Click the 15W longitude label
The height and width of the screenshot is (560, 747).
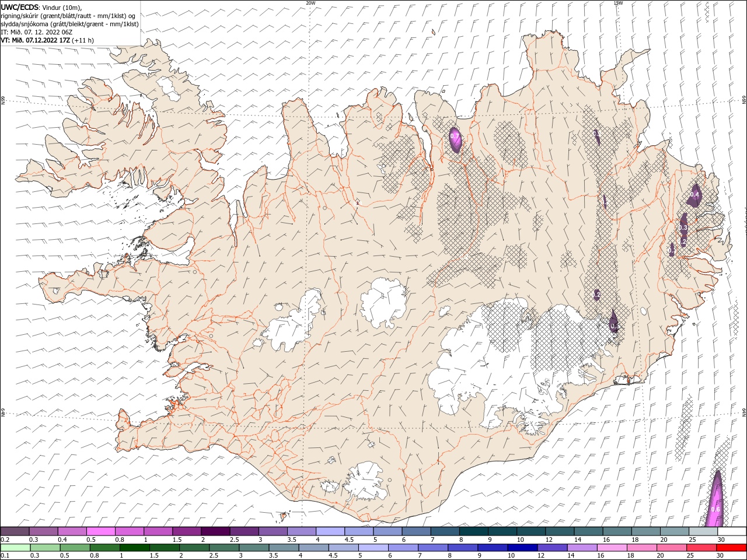[618, 3]
